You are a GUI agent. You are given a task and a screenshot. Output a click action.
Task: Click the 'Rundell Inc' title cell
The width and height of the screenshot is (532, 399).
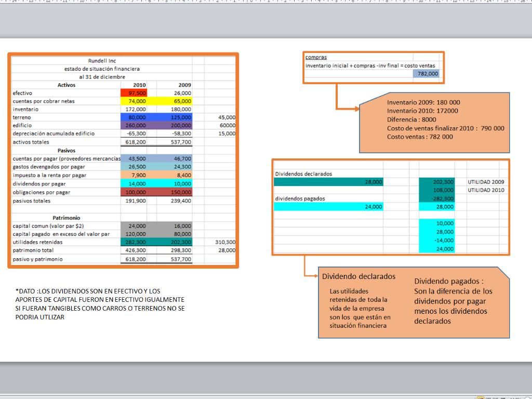click(102, 61)
